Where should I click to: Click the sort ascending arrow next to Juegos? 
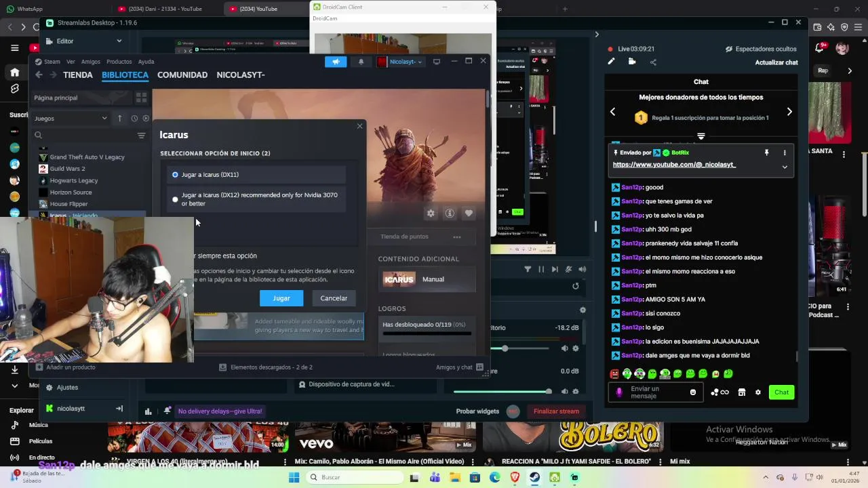click(119, 118)
